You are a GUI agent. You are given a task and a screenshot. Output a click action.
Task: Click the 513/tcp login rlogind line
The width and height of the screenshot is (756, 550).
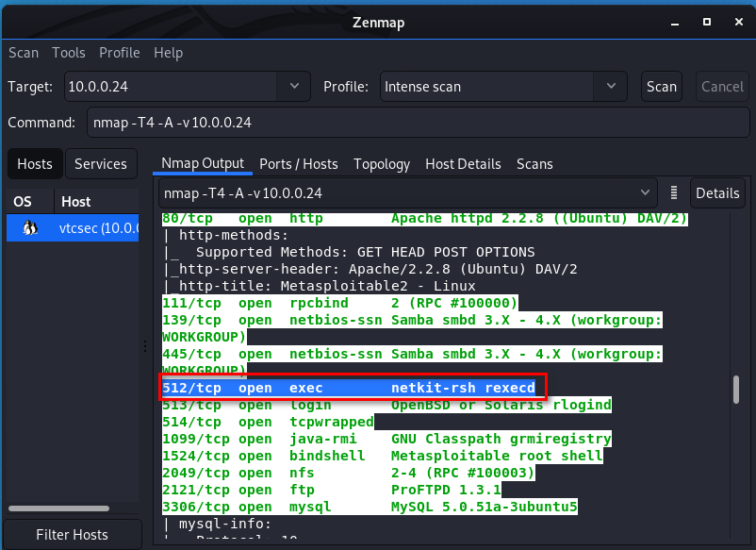(386, 405)
